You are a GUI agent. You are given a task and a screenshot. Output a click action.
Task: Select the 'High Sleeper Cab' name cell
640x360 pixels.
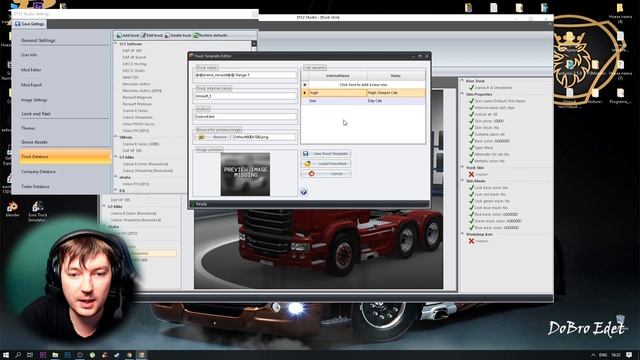coord(396,93)
